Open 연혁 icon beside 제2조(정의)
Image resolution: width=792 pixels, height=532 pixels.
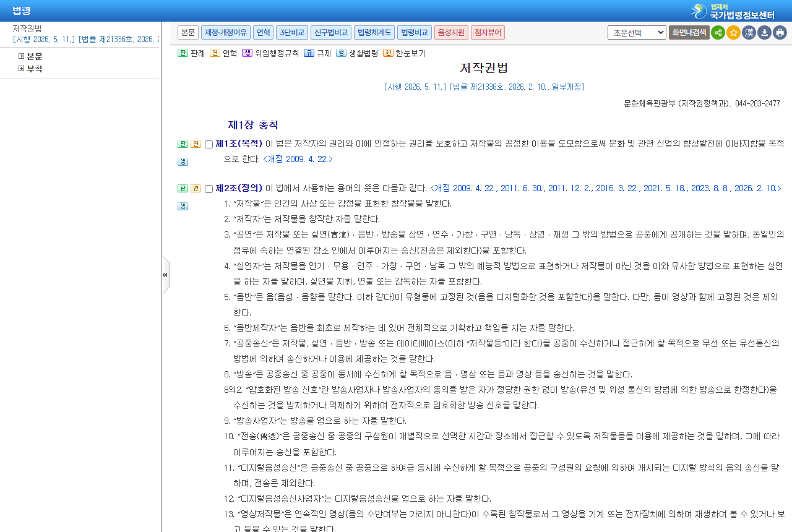coord(196,189)
